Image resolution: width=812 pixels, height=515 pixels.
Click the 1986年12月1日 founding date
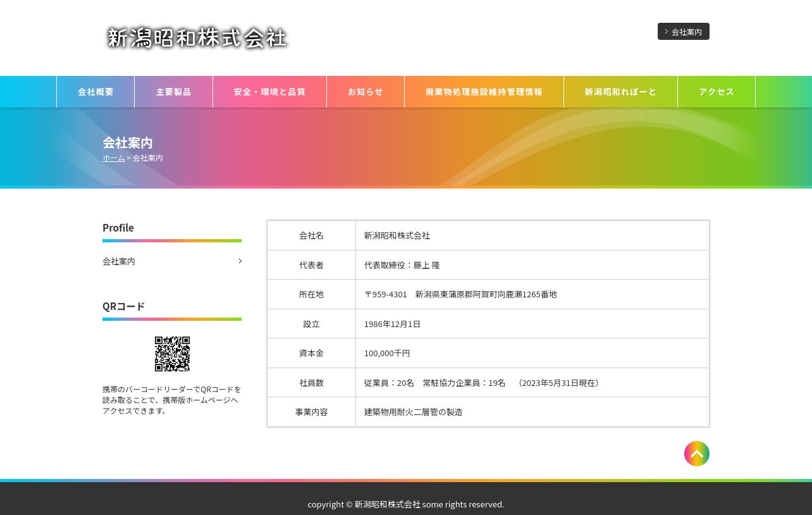pos(392,324)
